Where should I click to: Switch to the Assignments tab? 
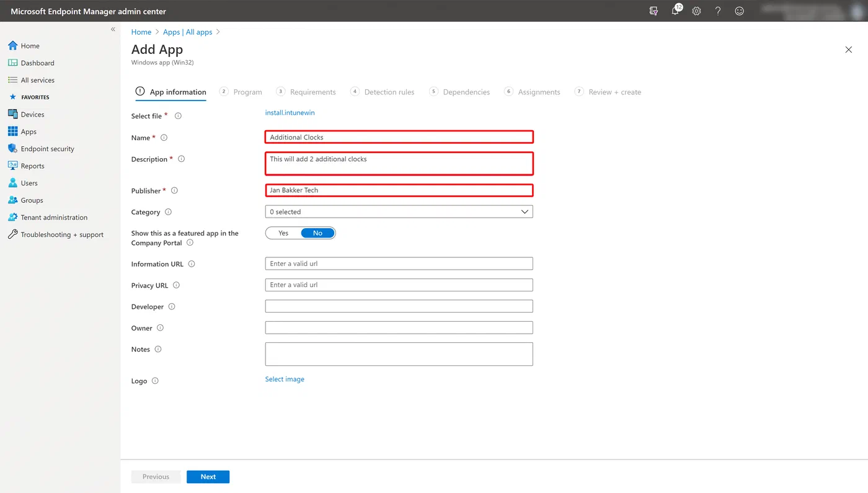coord(533,92)
